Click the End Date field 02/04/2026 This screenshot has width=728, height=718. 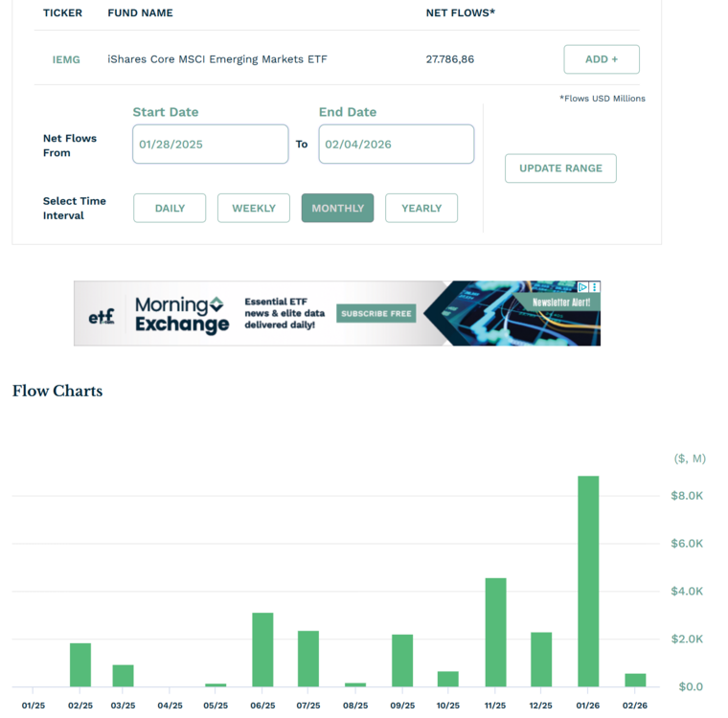pos(396,144)
